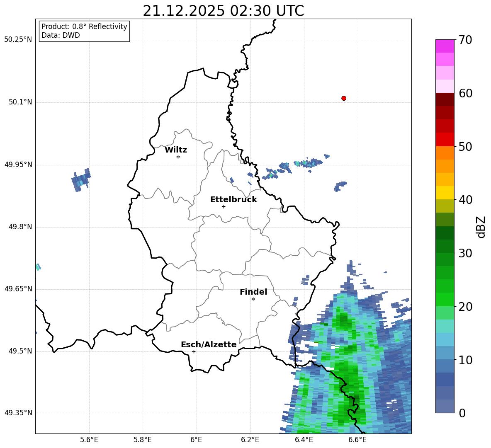Screen dimensions: 491x448
Task: Click the 50.1°N latitude label
Action: pos(21,102)
